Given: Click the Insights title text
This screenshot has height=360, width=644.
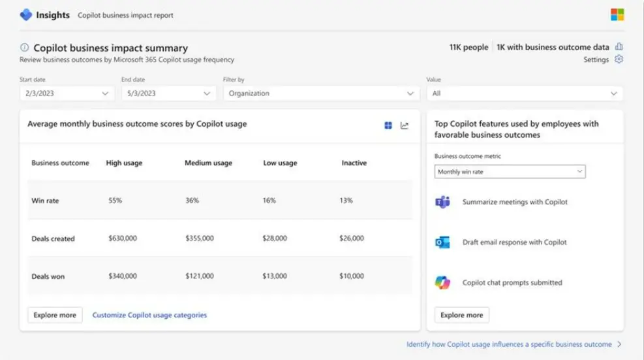Looking at the screenshot, I should point(53,15).
